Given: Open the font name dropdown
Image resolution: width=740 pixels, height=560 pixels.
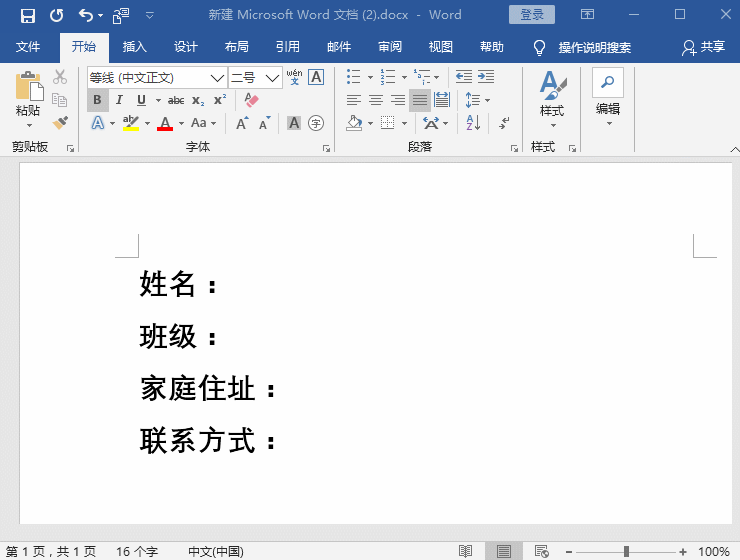Looking at the screenshot, I should tap(217, 78).
